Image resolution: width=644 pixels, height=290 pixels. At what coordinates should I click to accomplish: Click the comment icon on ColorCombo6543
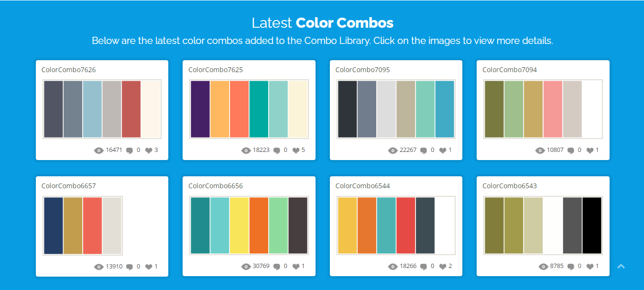570,267
